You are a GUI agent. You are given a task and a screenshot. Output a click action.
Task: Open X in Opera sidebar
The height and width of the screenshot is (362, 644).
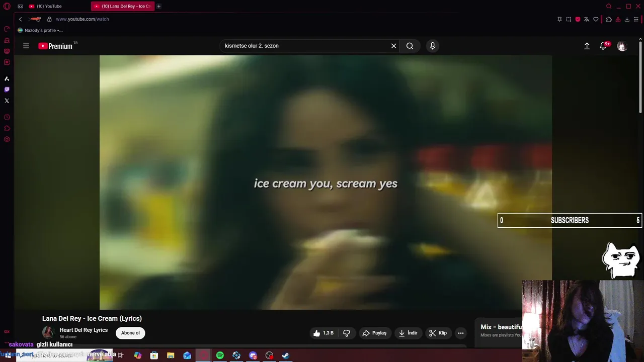(x=7, y=101)
